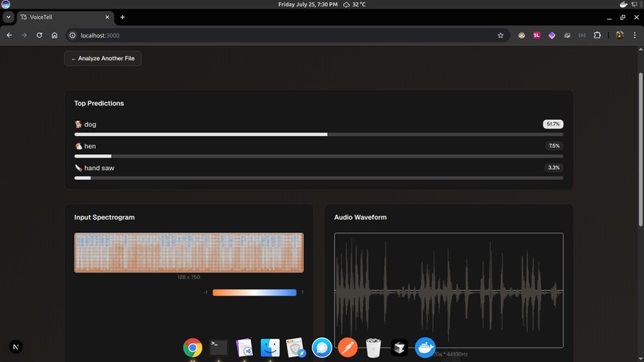Open the purple diamond extension
644x362 pixels.
[x=552, y=35]
